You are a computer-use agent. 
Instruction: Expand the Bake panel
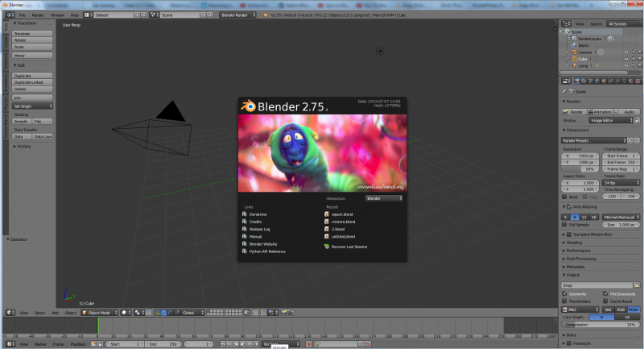click(x=571, y=335)
